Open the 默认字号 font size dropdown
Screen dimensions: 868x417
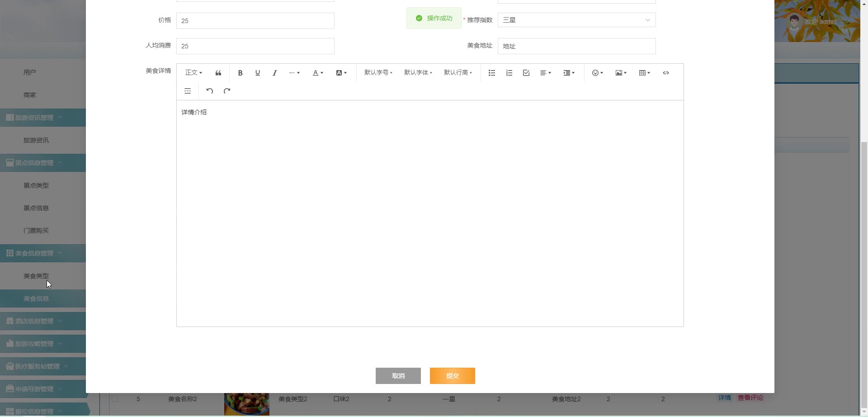(378, 73)
